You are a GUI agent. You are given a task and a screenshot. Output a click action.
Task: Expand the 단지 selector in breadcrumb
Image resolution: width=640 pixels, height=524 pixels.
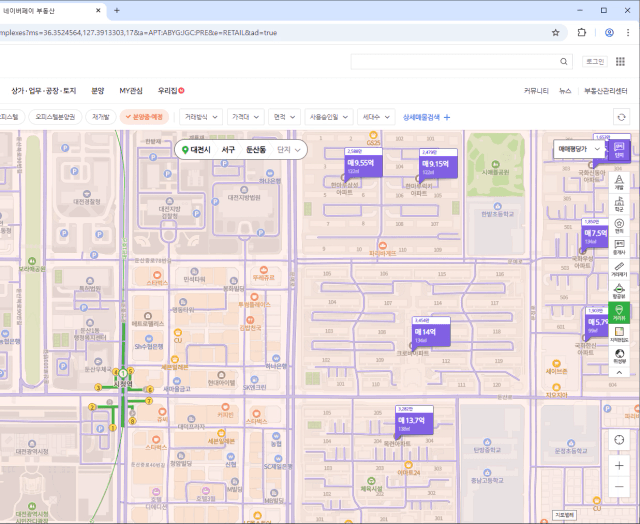(289, 150)
